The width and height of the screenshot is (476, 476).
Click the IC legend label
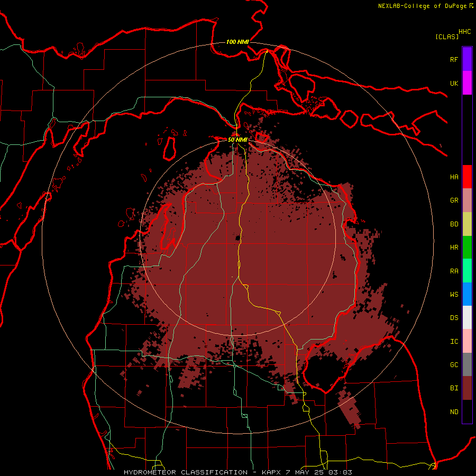click(454, 342)
